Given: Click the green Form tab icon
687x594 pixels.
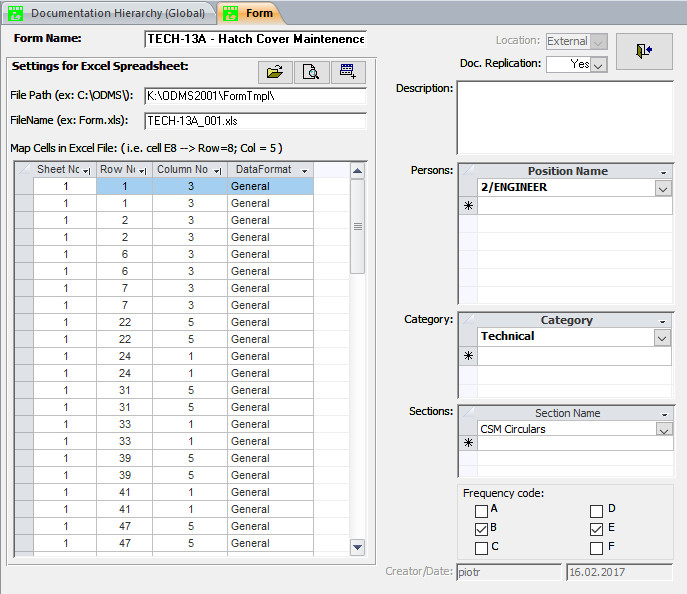Looking at the screenshot, I should 230,13.
